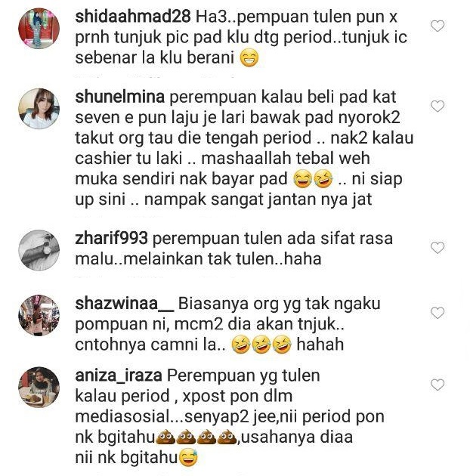Open the shidaahmad28 username link
Screen dimensions: 470x476
pos(133,17)
